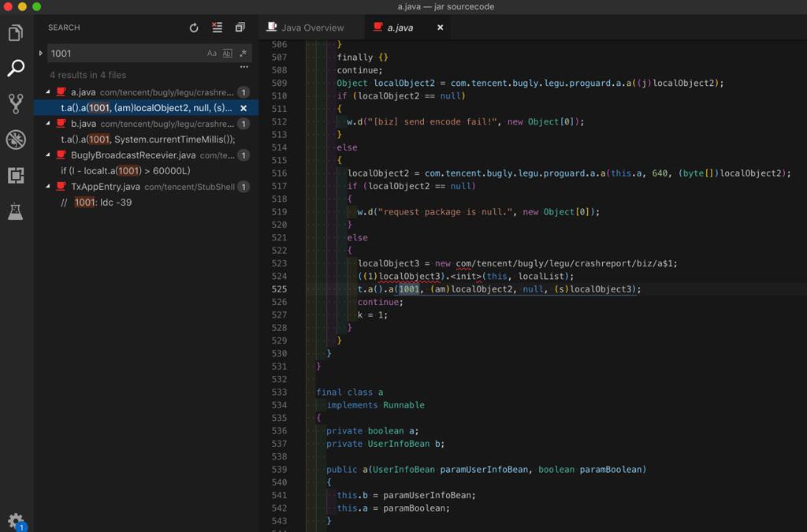Open the Debug view
Image resolution: width=807 pixels, height=532 pixels.
pyautogui.click(x=16, y=140)
